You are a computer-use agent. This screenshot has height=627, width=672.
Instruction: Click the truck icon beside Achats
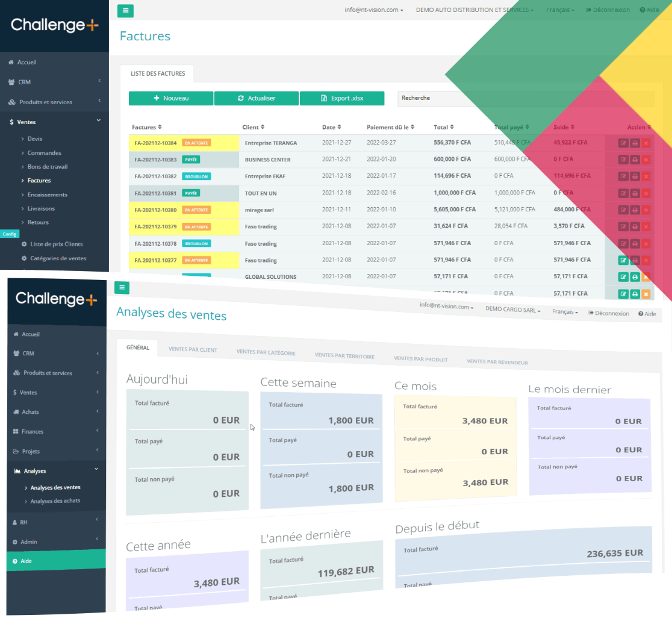coord(16,412)
